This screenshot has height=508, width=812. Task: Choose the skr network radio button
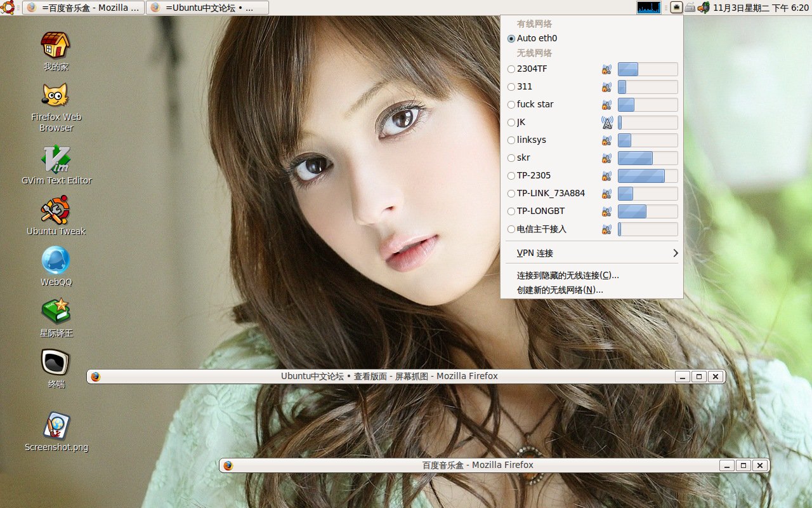[x=511, y=158]
